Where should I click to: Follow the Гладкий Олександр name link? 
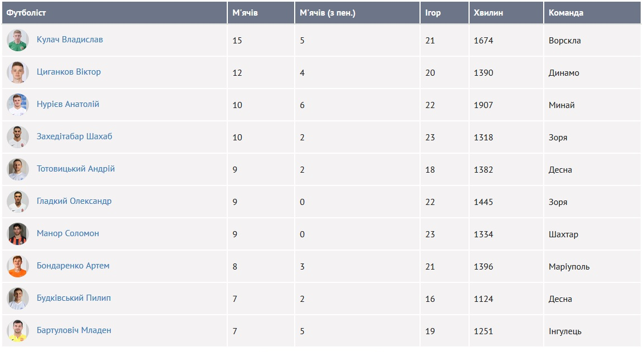click(x=74, y=201)
